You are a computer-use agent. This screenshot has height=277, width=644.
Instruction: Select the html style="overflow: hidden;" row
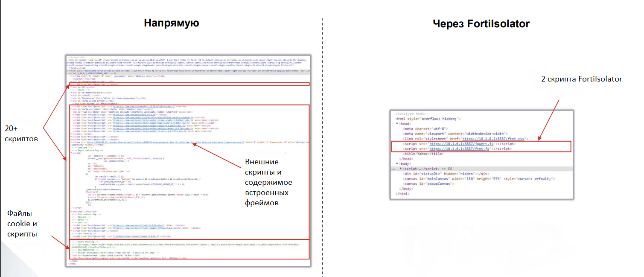(428, 119)
